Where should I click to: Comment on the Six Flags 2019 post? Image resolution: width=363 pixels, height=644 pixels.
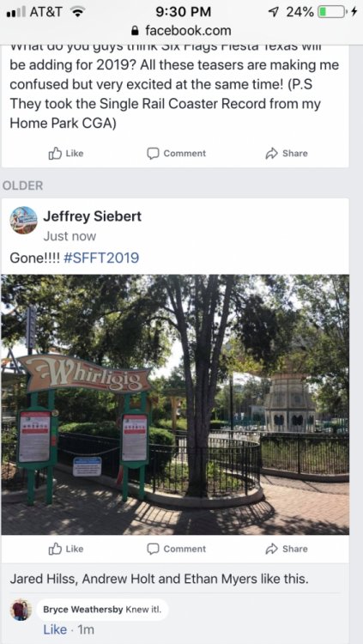(176, 154)
